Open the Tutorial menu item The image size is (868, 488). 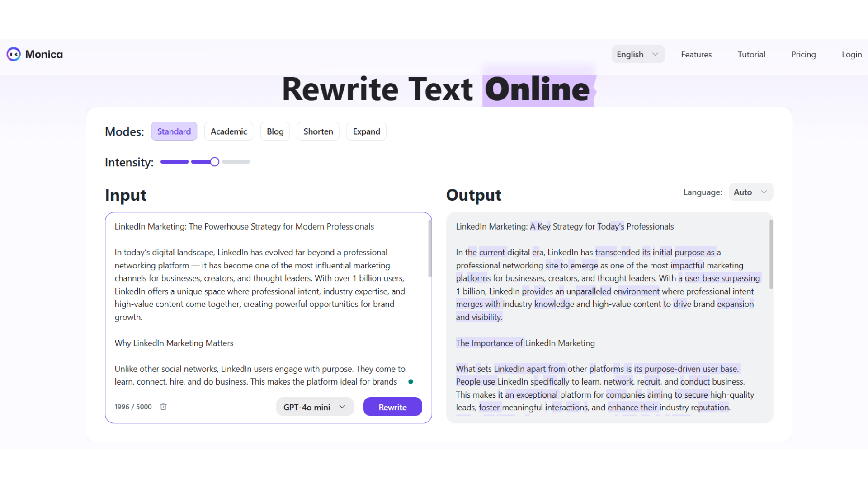(x=751, y=54)
